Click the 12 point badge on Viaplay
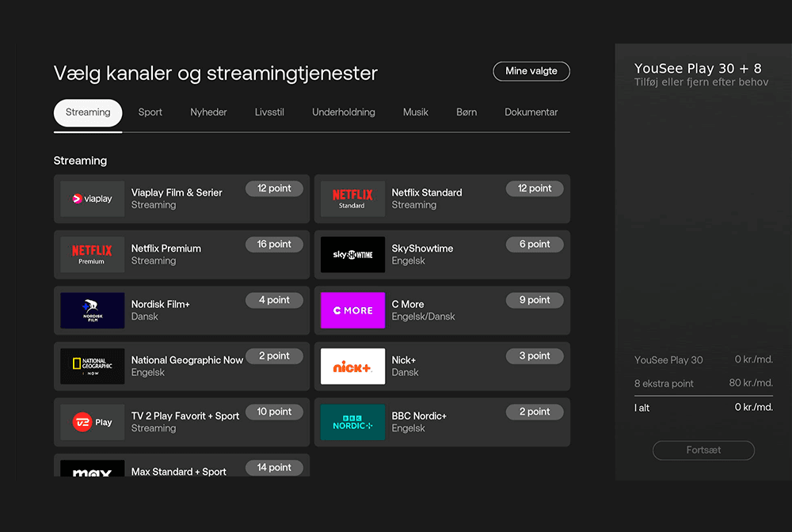This screenshot has width=792, height=532. click(x=274, y=188)
